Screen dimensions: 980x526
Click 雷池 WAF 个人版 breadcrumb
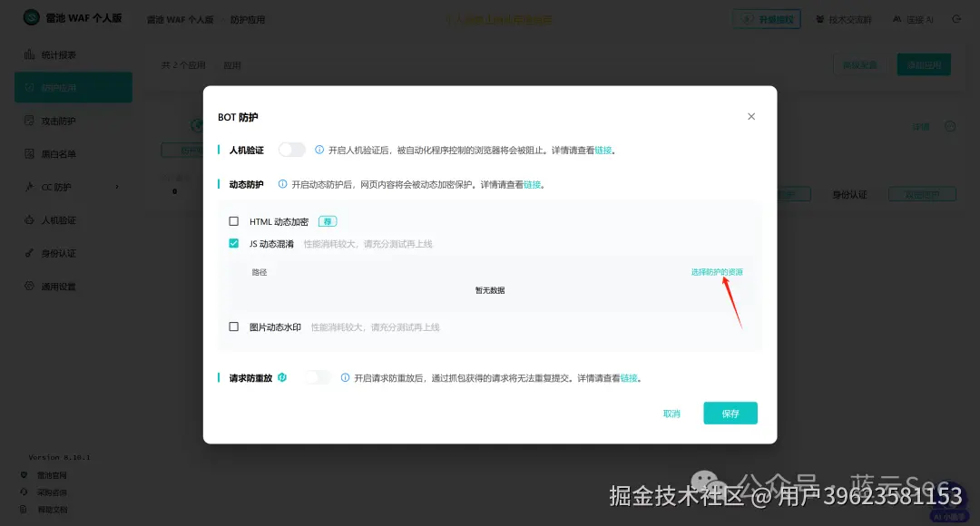[180, 20]
